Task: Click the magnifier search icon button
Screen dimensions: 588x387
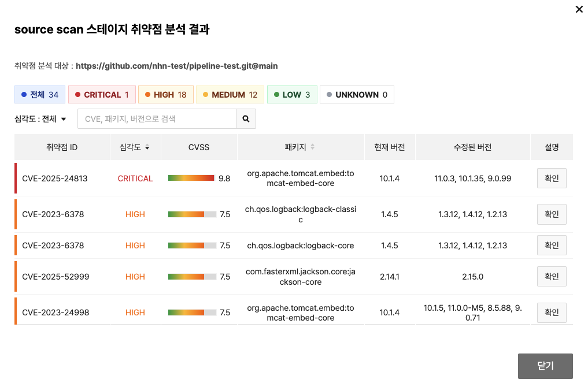Action: pyautogui.click(x=246, y=119)
